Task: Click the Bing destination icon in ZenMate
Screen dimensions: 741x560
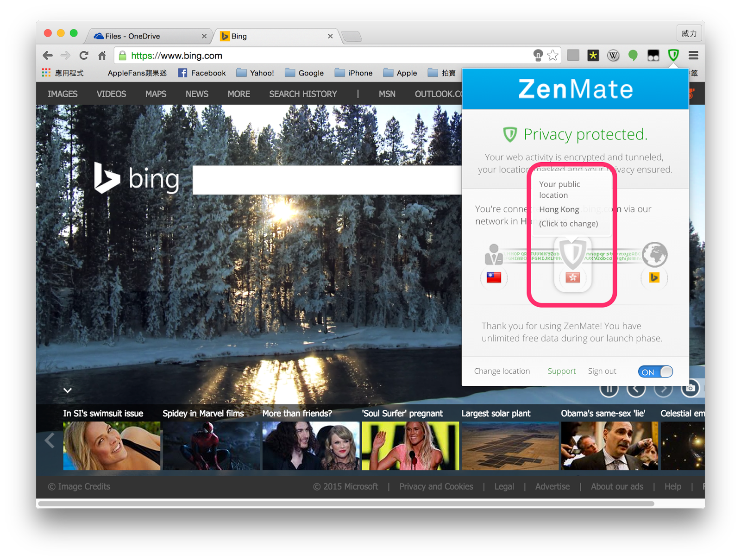Action: point(654,277)
